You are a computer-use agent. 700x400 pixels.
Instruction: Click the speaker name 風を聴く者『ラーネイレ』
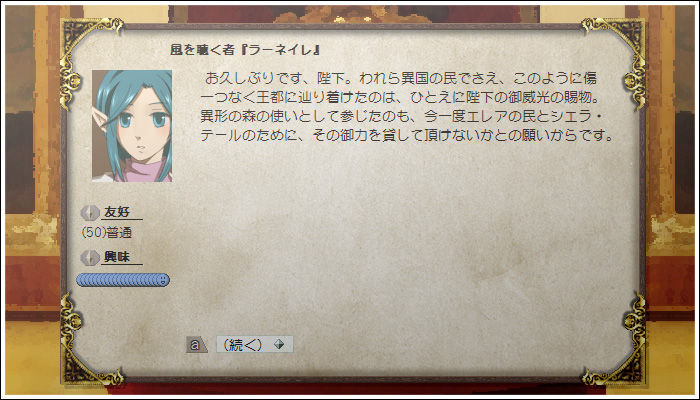coord(246,50)
